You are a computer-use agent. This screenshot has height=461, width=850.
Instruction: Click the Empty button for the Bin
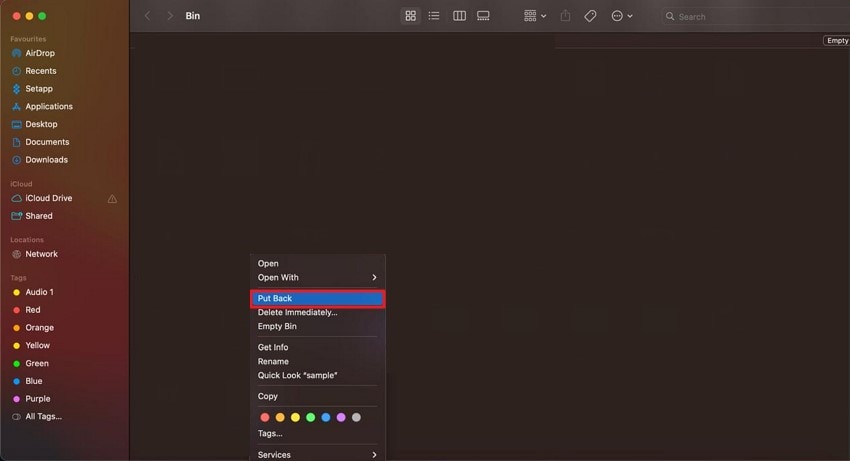pos(836,41)
